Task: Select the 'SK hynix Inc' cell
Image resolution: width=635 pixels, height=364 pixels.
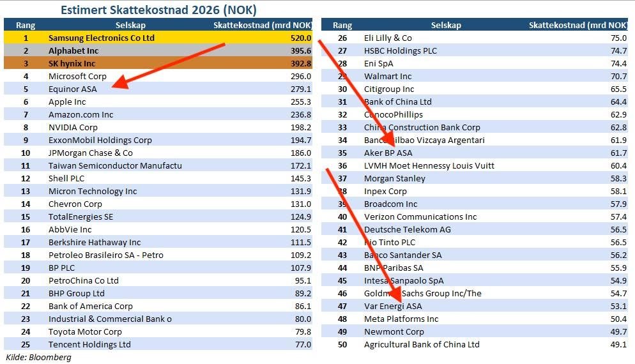Action: [x=72, y=64]
